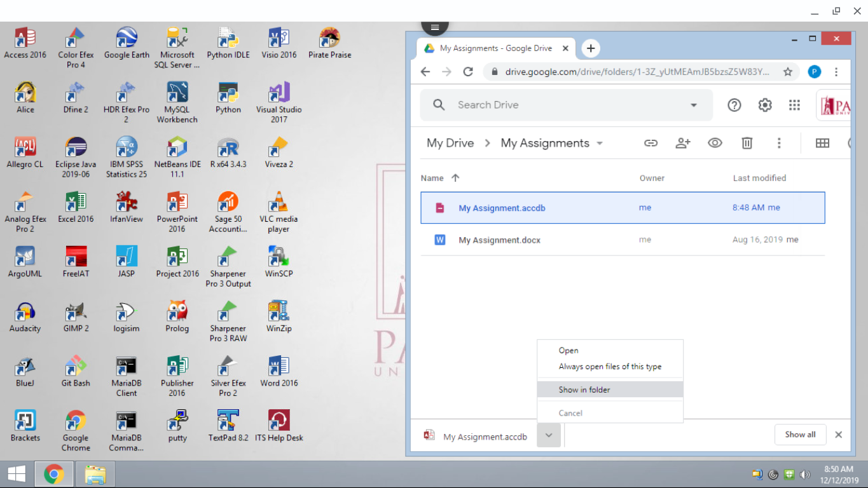Open the WinZip desktop icon
868x488 pixels.
[279, 316]
